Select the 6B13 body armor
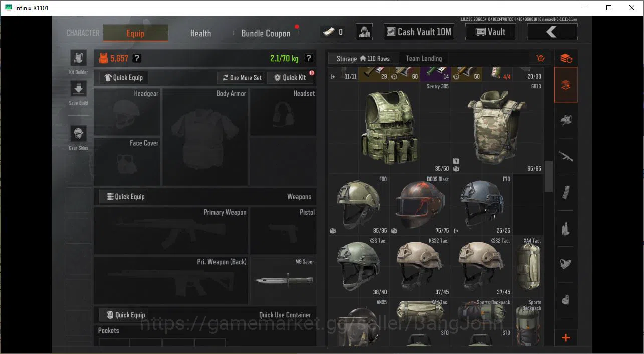 point(497,128)
